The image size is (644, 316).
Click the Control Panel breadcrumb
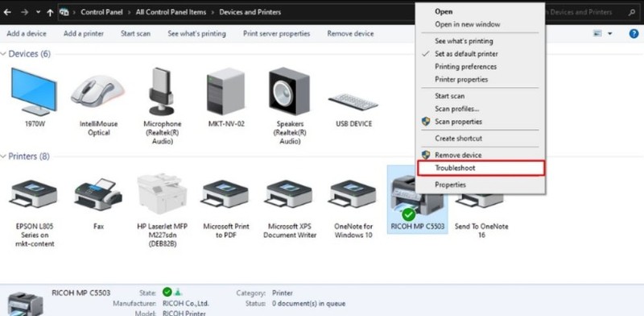101,12
